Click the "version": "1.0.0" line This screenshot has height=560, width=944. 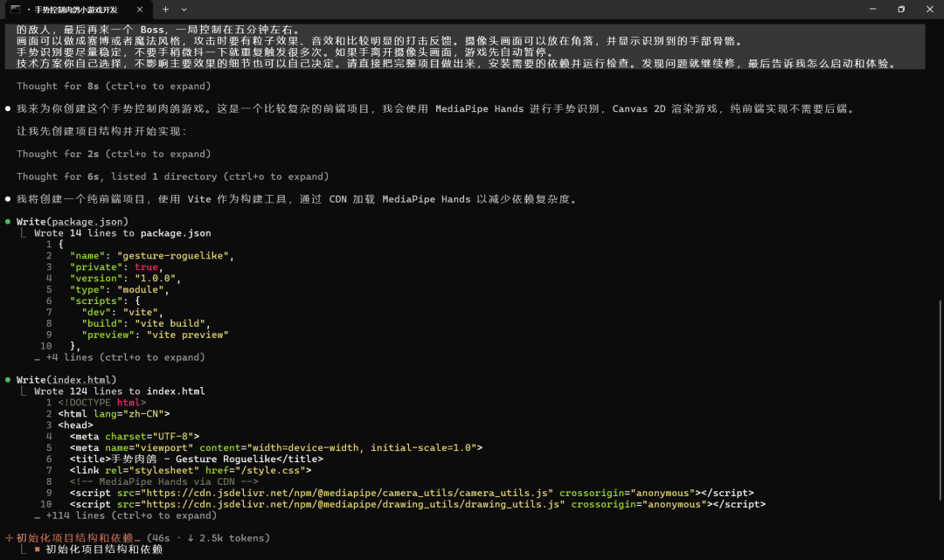125,279
